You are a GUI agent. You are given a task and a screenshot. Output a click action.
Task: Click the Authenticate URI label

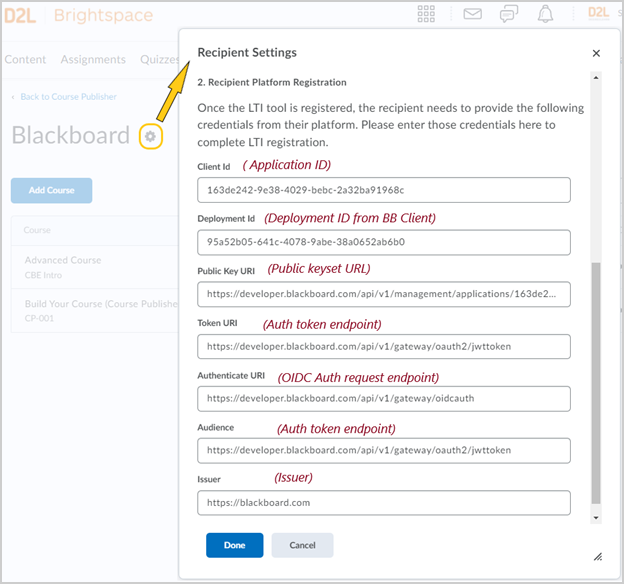point(231,375)
